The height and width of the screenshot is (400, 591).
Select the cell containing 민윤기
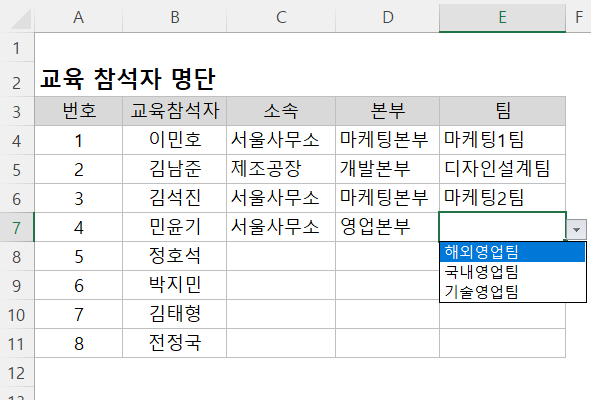[175, 227]
